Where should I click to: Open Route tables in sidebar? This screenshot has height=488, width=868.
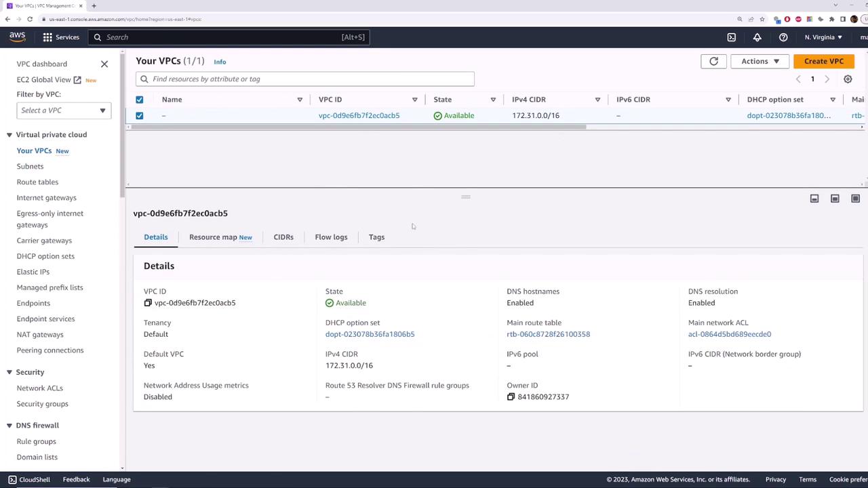click(x=37, y=182)
